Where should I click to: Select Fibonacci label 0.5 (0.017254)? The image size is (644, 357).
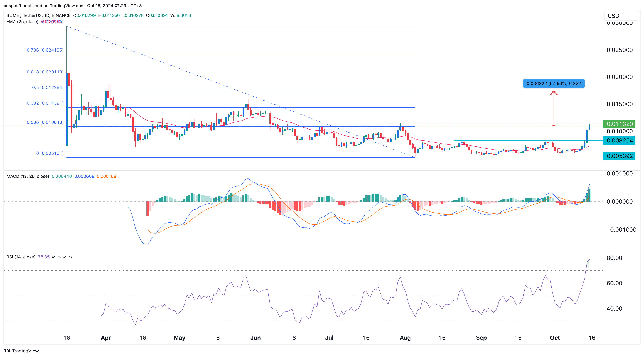click(x=48, y=87)
